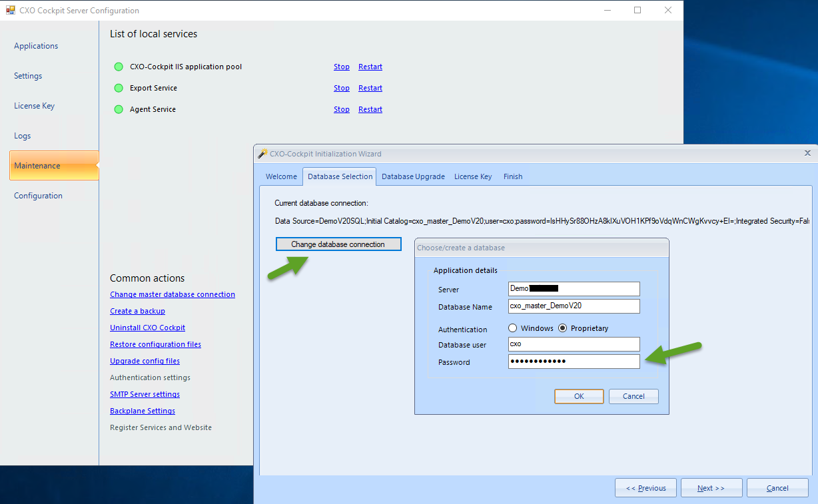
Task: Click the Initialization Wizard wand icon
Action: 262,153
